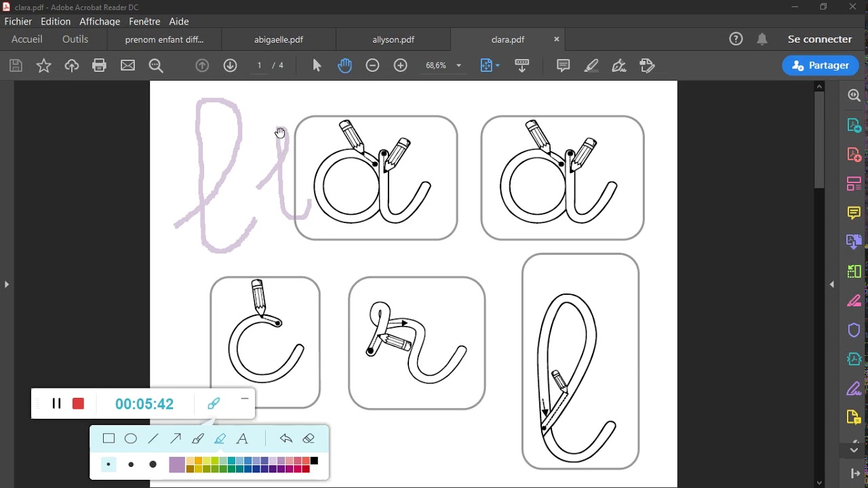The image size is (868, 488).
Task: Select the arrow drawing tool
Action: 176,439
